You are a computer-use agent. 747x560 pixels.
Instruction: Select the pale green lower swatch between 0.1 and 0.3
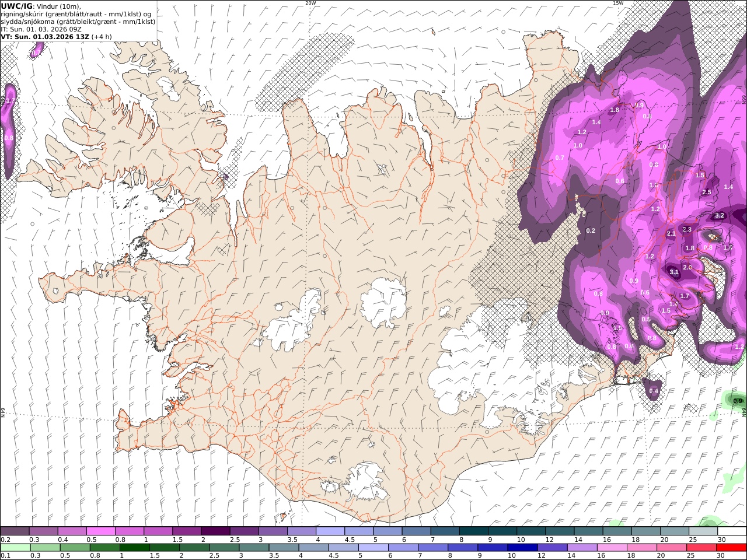16,547
